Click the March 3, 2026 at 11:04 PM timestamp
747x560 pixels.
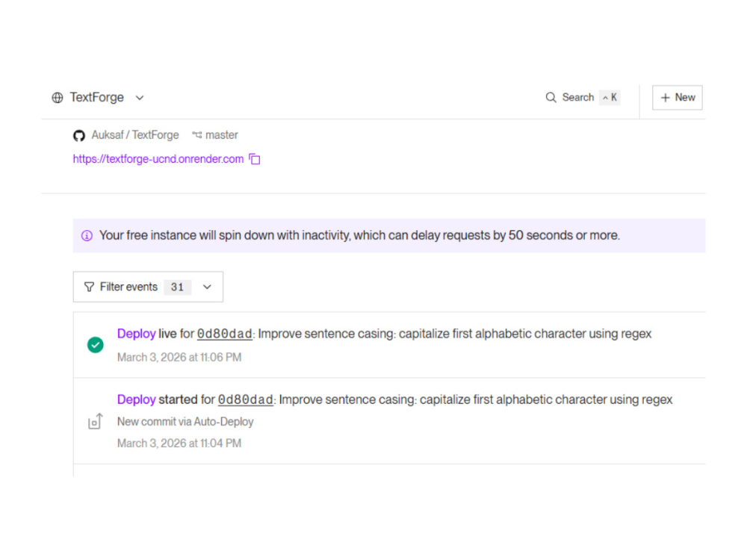coord(179,444)
